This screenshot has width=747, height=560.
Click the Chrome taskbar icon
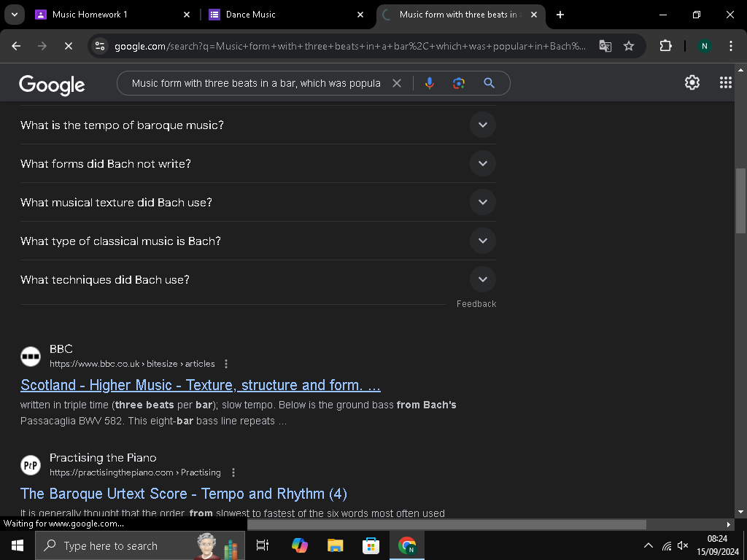407,545
